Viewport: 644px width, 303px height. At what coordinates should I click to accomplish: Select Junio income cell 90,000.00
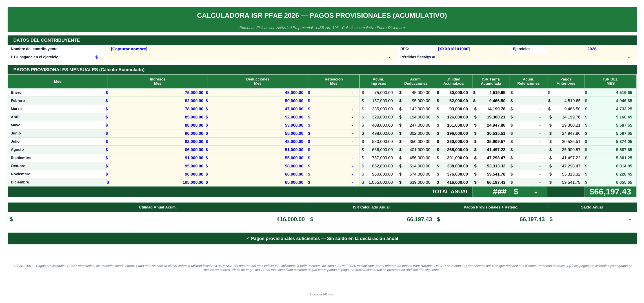158,133
